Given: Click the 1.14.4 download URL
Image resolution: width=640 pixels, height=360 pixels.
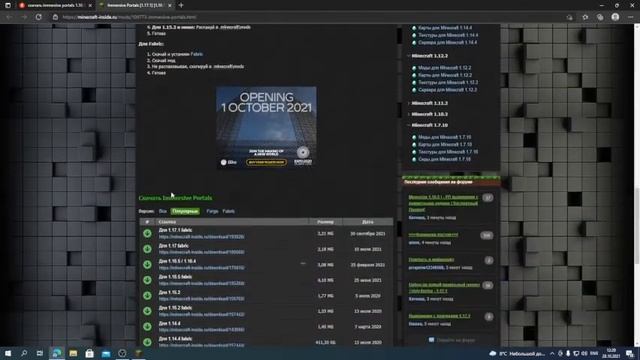Looking at the screenshot, I should point(201,330).
